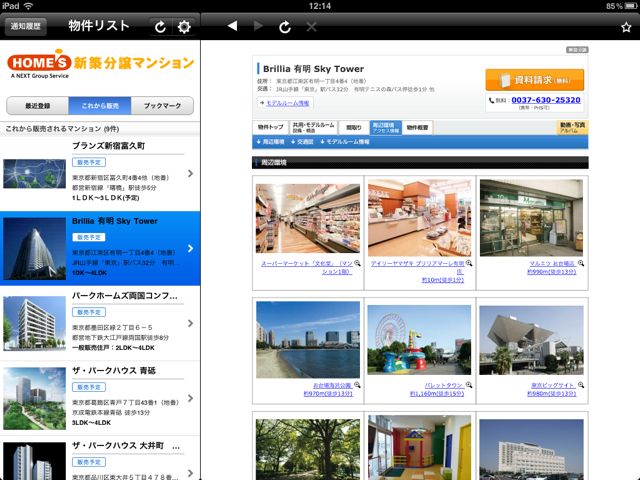
Task: Open the Ferris wheel パレットタウン photo
Action: click(x=419, y=340)
